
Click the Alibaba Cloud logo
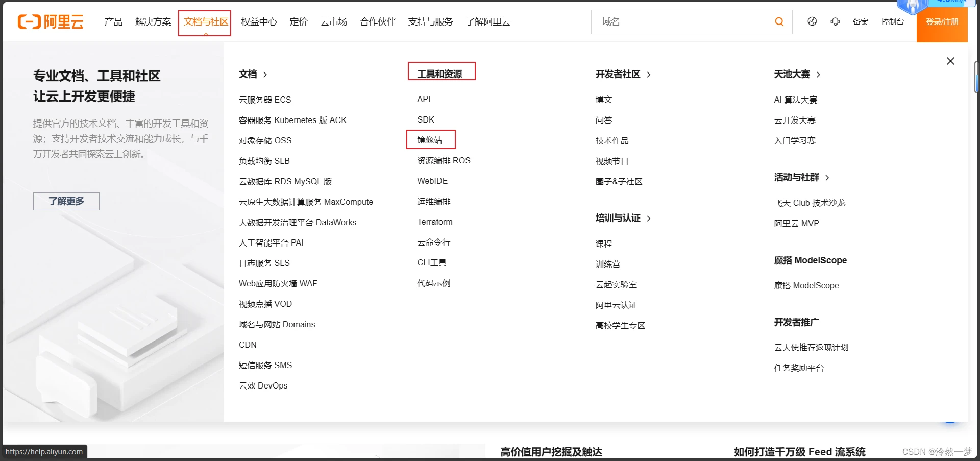pos(51,21)
